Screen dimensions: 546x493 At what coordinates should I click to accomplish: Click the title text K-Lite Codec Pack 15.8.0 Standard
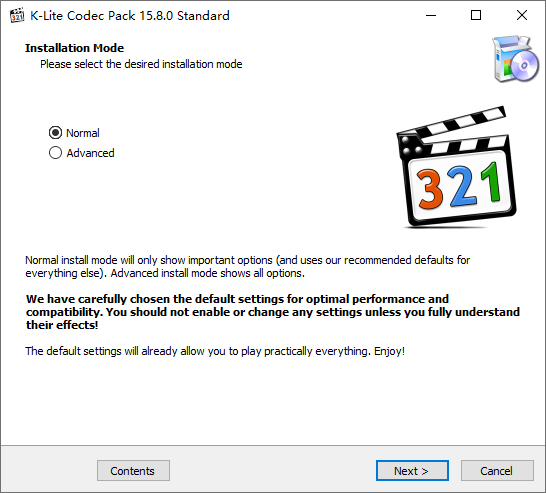130,16
